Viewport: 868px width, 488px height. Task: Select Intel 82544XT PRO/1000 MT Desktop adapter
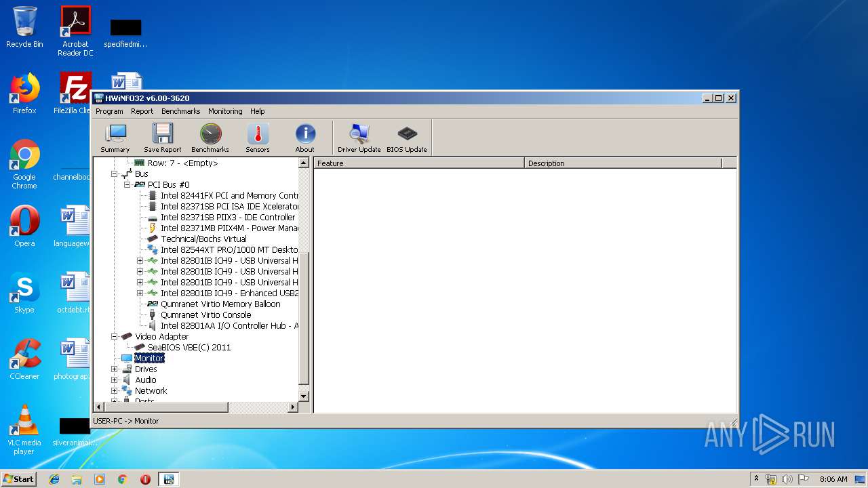click(x=229, y=250)
